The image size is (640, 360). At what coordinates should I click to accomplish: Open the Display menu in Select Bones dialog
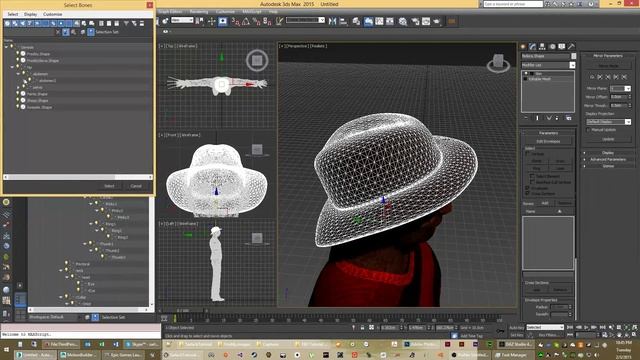[x=31, y=14]
